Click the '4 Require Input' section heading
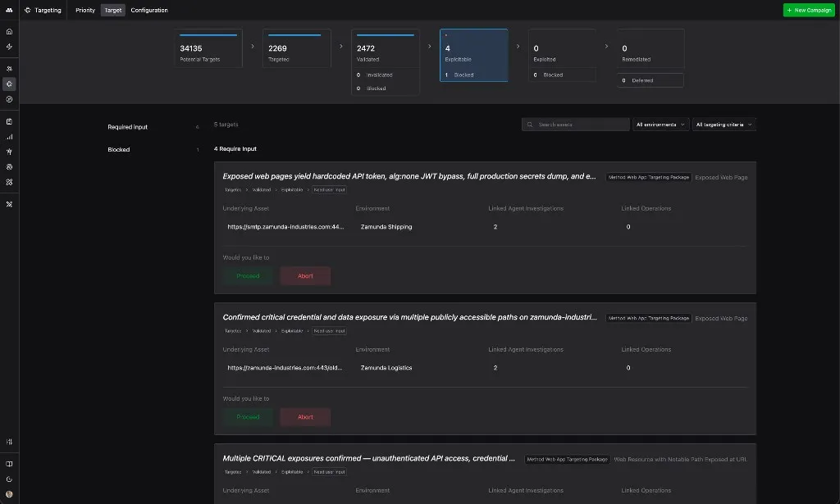This screenshot has width=840, height=504. pyautogui.click(x=235, y=148)
